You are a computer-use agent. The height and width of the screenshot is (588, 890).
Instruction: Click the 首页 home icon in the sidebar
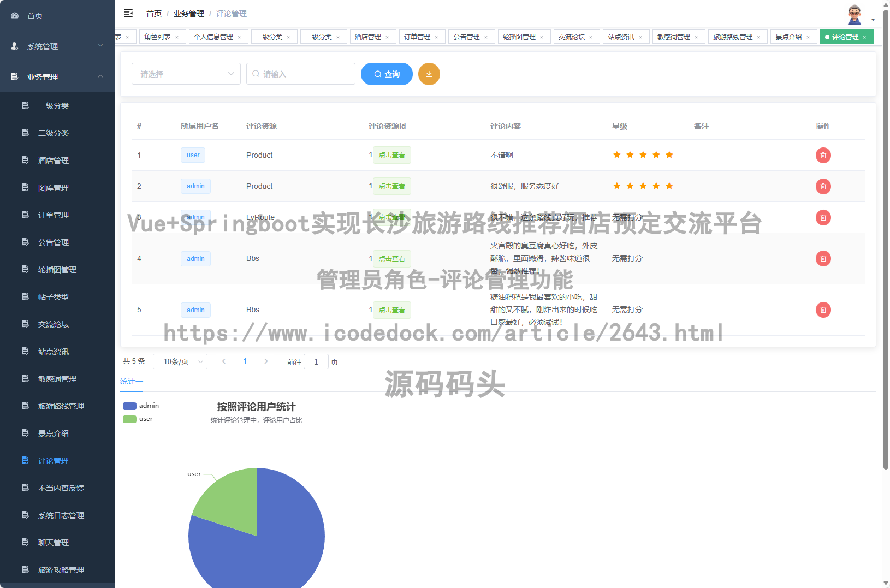tap(14, 15)
